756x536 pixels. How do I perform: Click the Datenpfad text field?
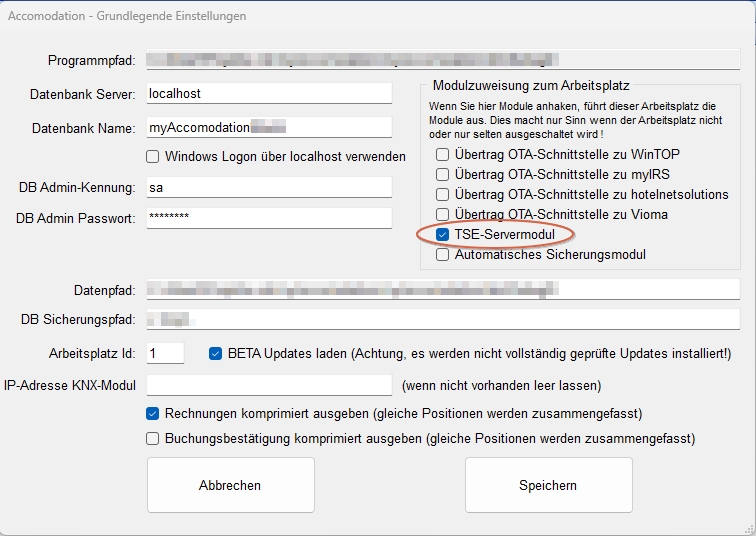442,290
